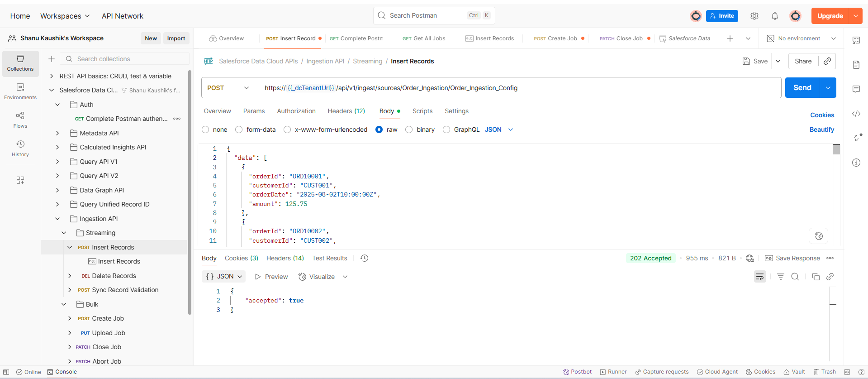
Task: Select the form-data radio option
Action: click(239, 130)
